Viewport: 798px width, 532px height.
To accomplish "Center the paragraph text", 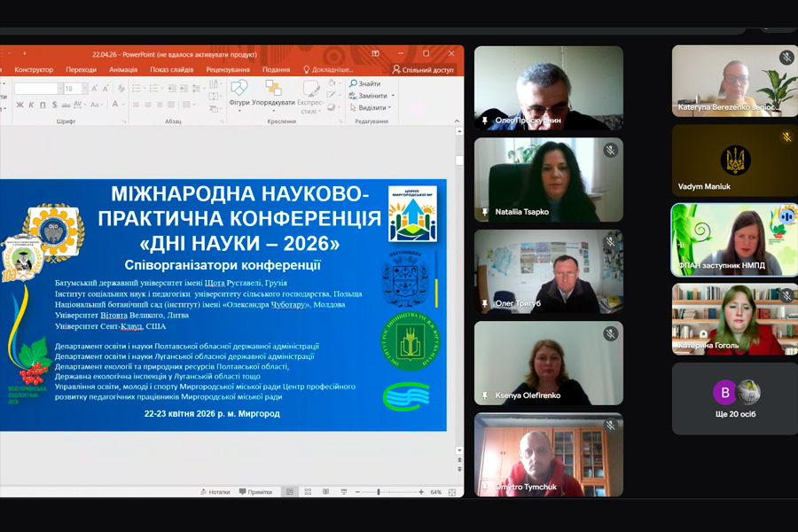I will 147,105.
